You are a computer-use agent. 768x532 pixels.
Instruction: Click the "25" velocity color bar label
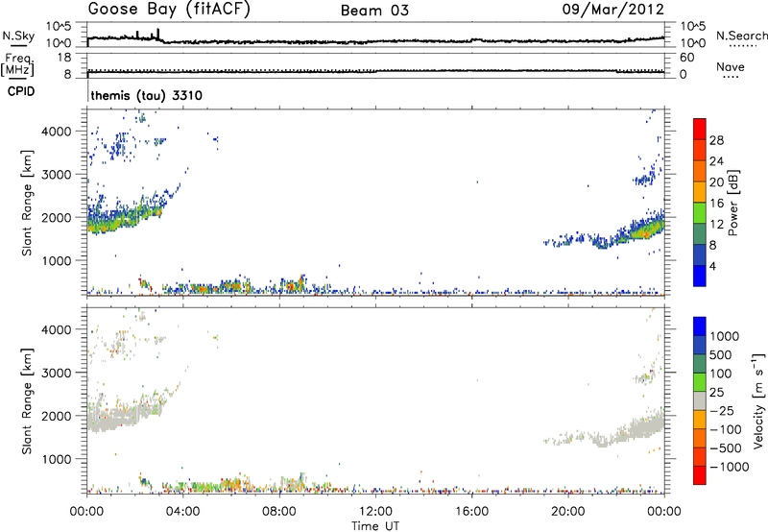[717, 393]
